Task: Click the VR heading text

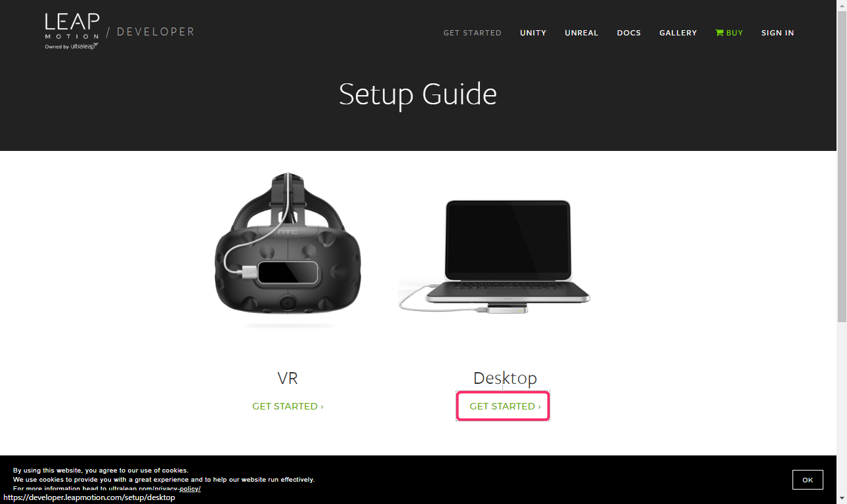Action: click(288, 378)
